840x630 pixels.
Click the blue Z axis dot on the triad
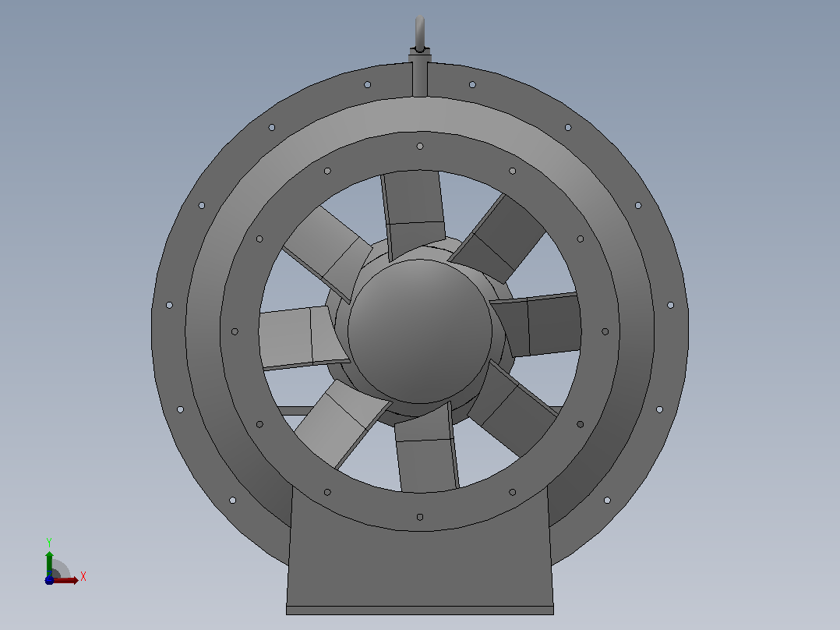(49, 581)
